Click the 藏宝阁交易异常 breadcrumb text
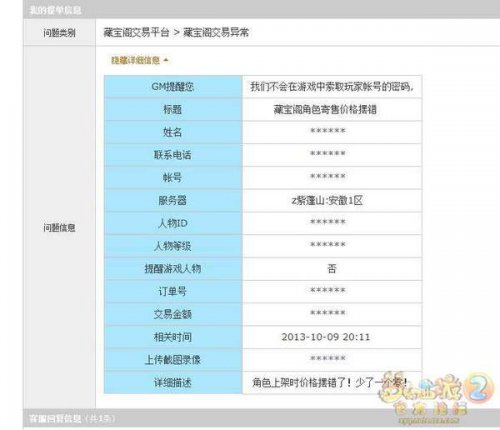The height and width of the screenshot is (430, 500). (216, 32)
